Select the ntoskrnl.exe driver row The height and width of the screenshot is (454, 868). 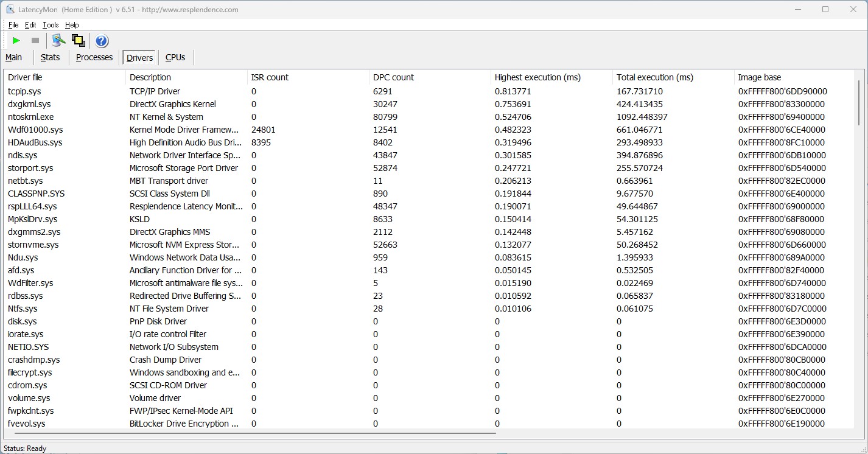[x=429, y=117]
